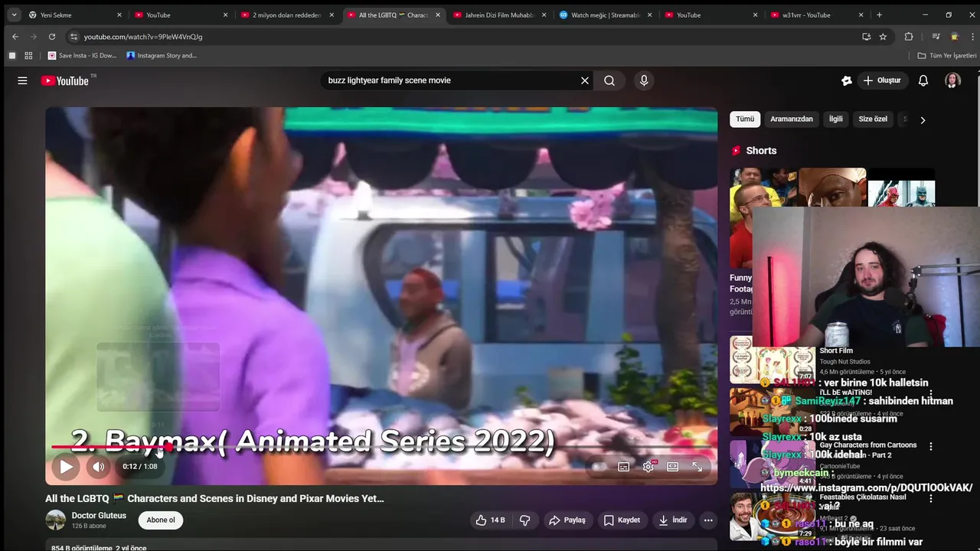Image resolution: width=980 pixels, height=551 pixels.
Task: Enter fullscreen mode in the player
Action: tap(697, 467)
